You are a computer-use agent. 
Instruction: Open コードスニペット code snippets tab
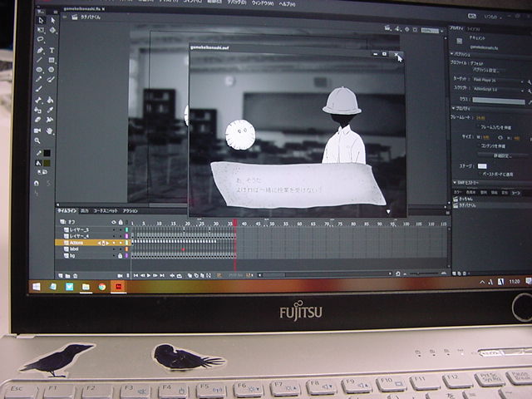point(106,211)
